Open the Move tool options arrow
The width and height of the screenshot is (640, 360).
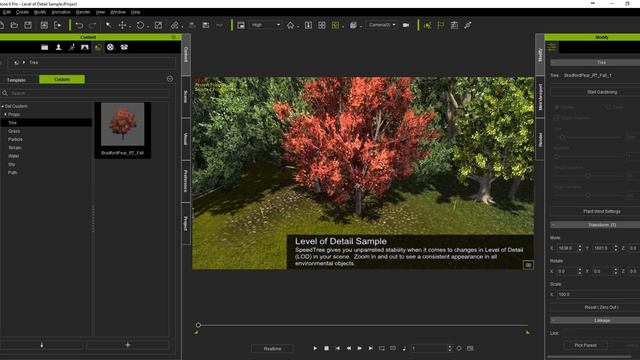pos(130,27)
